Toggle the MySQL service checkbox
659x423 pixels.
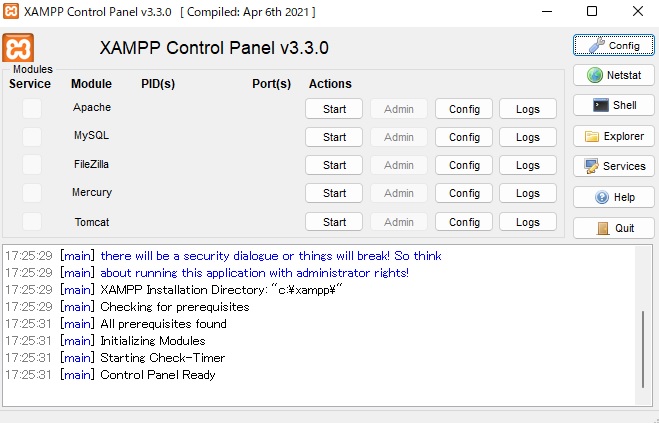32,136
